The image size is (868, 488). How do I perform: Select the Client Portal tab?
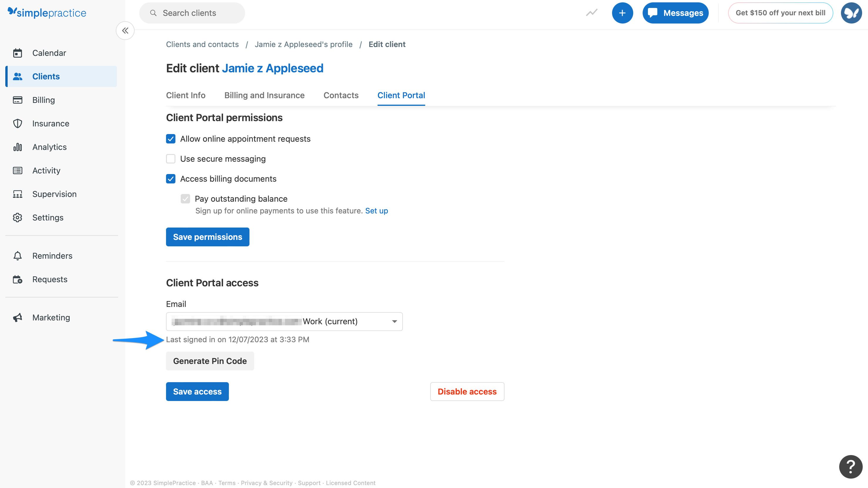pyautogui.click(x=401, y=95)
